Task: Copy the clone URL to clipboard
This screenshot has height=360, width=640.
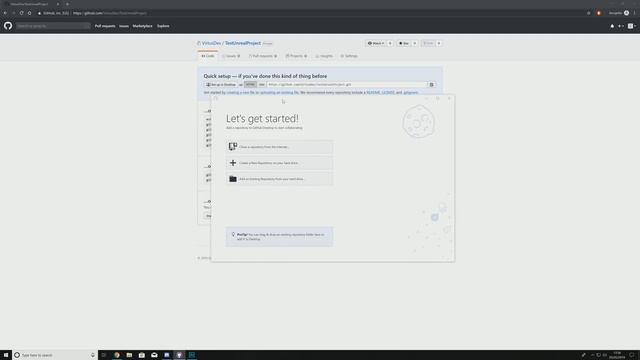Action: tap(431, 84)
